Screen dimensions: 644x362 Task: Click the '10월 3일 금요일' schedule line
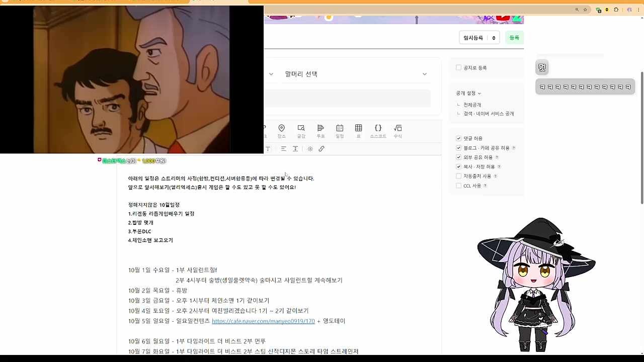click(199, 301)
